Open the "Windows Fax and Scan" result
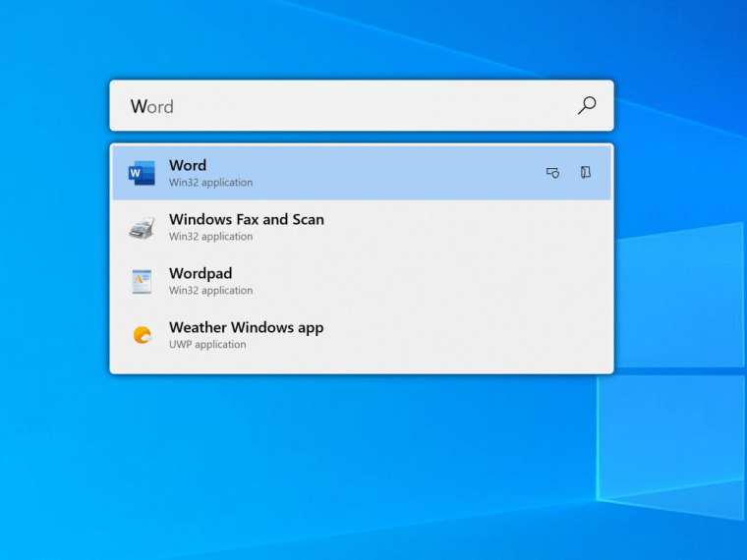Viewport: 747px width, 560px height. [x=362, y=227]
